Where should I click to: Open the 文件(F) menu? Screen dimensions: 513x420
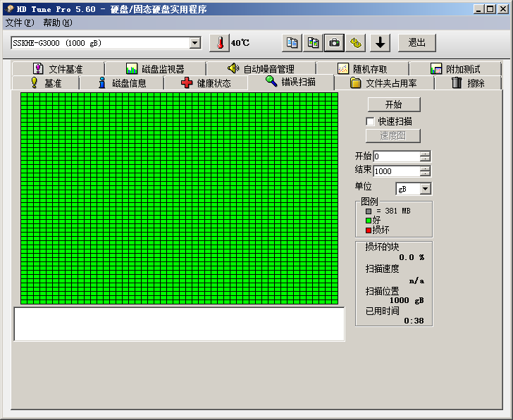click(20, 23)
